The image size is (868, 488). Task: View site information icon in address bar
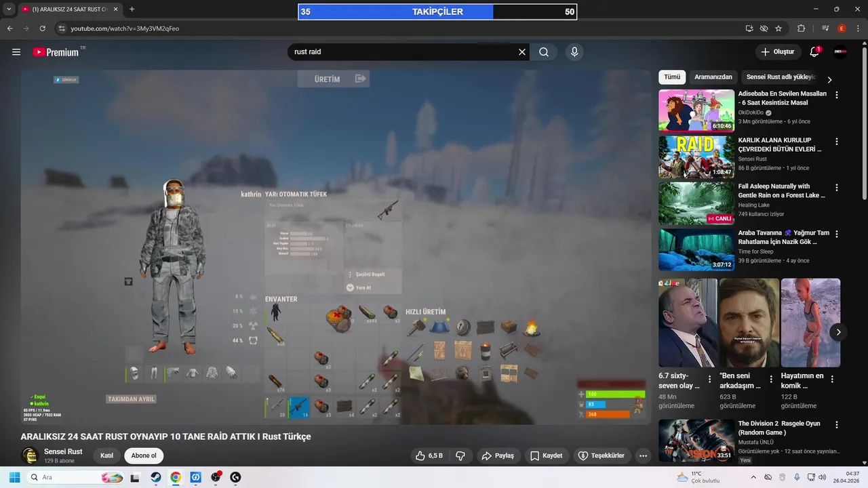click(62, 28)
